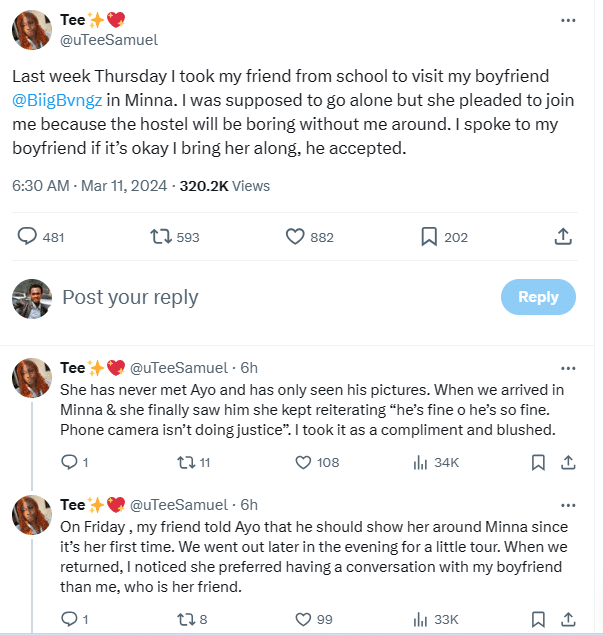The width and height of the screenshot is (603, 635).
Task: Repost the reply with 8 reposts
Action: [x=184, y=619]
